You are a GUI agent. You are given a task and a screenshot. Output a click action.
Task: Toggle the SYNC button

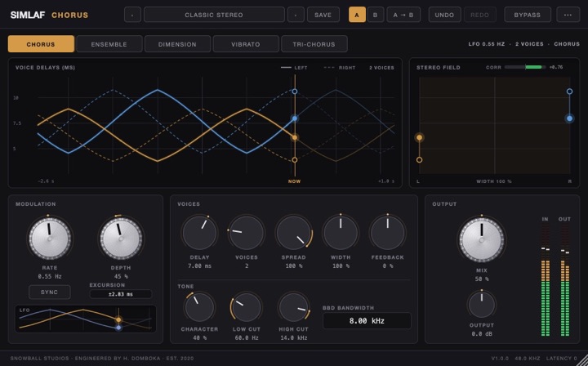click(x=50, y=292)
